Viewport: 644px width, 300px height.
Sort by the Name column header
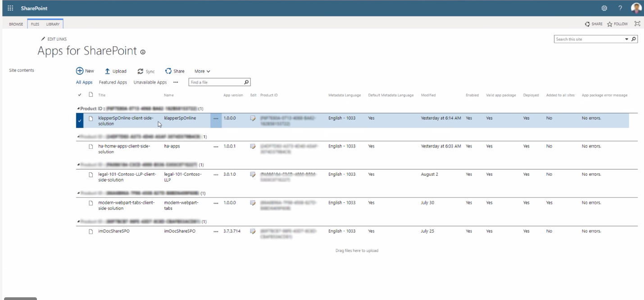coord(169,95)
